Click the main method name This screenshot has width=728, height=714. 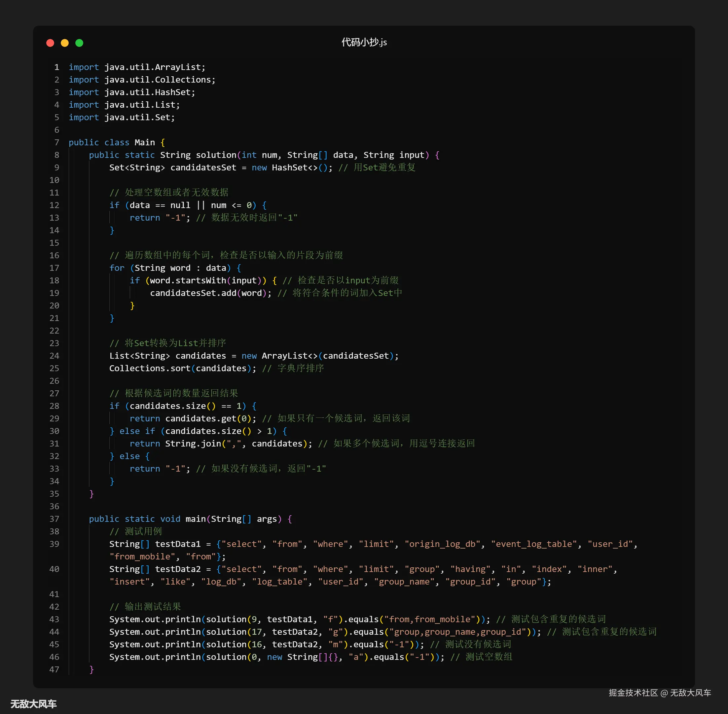(196, 519)
